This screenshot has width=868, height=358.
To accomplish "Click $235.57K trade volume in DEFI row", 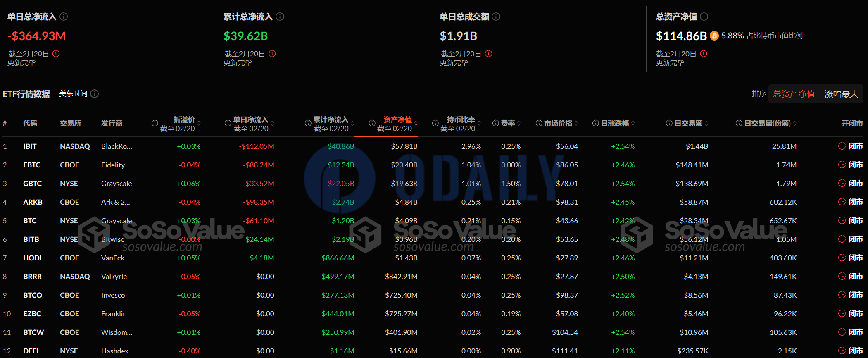I will tap(693, 351).
